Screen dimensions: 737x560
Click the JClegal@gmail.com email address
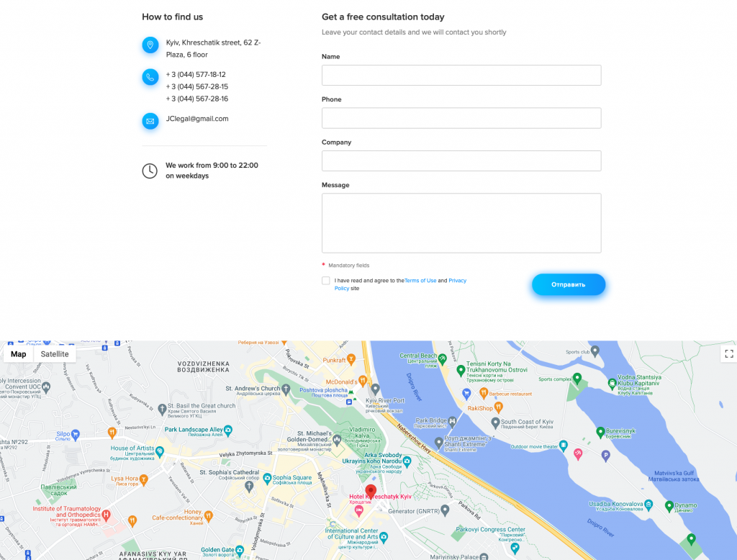coord(197,119)
